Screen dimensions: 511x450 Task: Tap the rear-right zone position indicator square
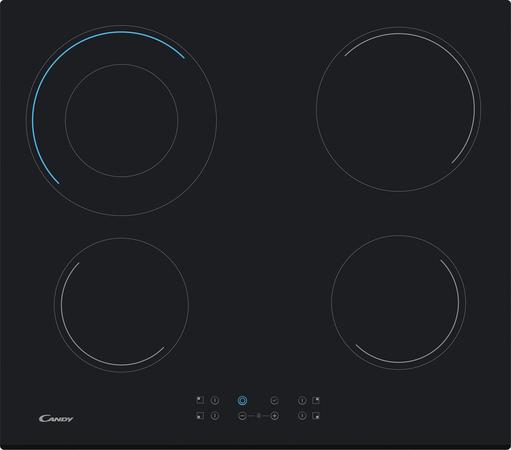click(x=316, y=400)
